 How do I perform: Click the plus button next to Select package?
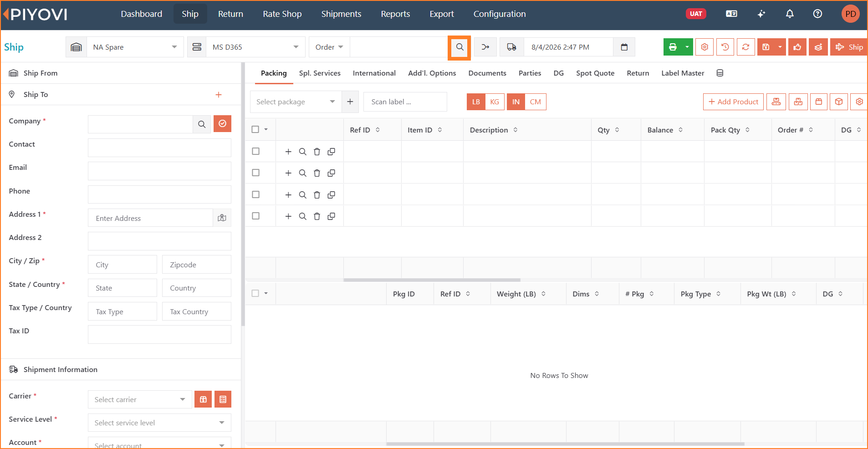pyautogui.click(x=350, y=102)
